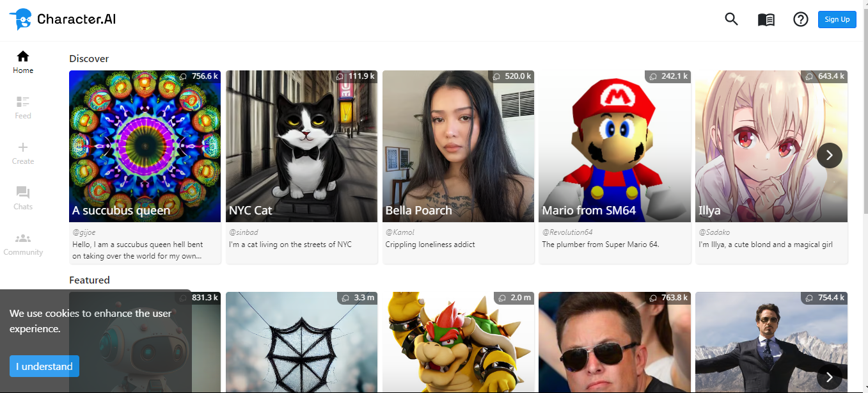Click 'Crippling loneliness addict' description
The width and height of the screenshot is (868, 393).
click(430, 245)
